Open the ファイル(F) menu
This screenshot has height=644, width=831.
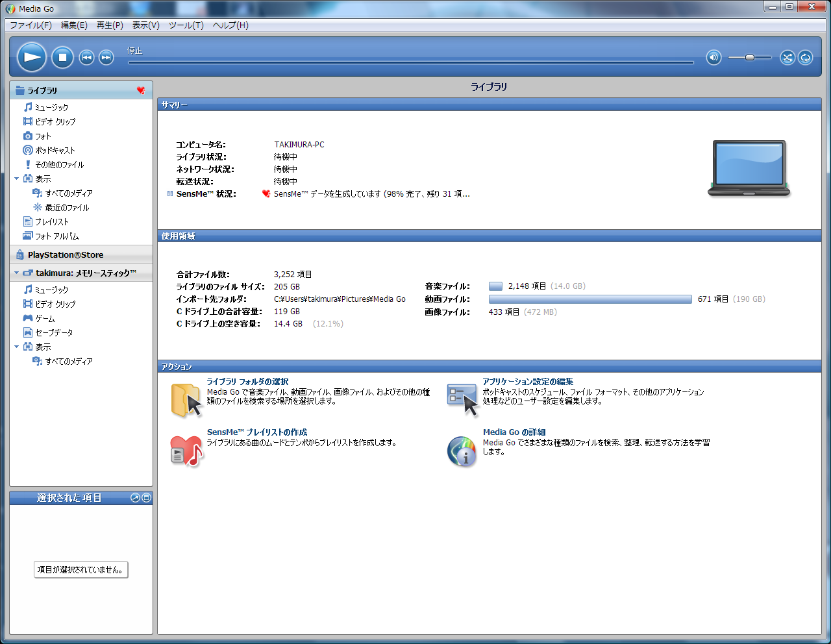point(31,25)
